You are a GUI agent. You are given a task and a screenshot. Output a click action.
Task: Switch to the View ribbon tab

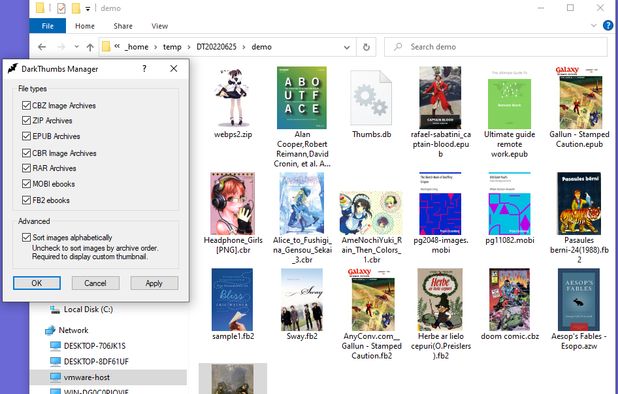[160, 26]
